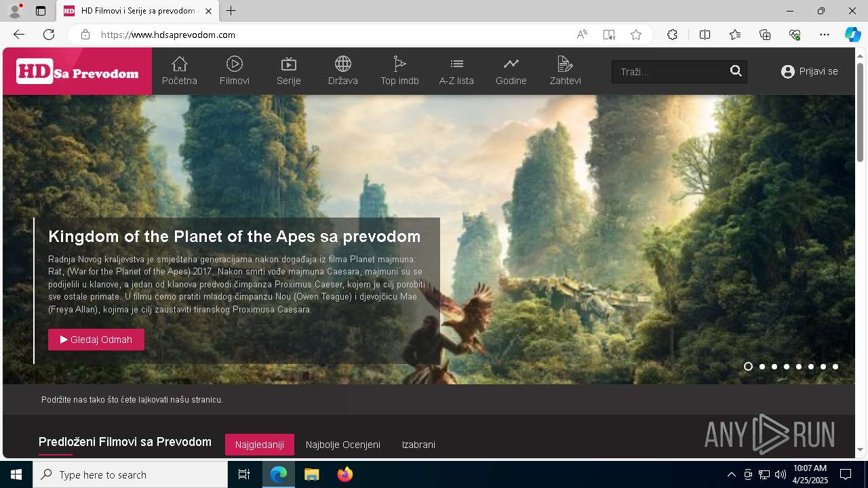Select the eighth carousel slide dot
Viewport: 868px width, 488px height.
click(x=835, y=367)
